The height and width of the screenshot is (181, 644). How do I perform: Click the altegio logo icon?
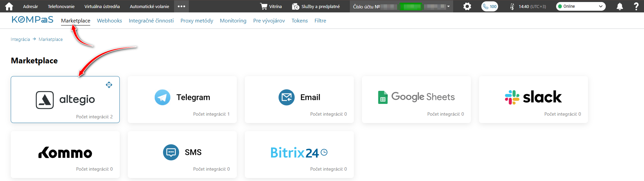point(45,100)
